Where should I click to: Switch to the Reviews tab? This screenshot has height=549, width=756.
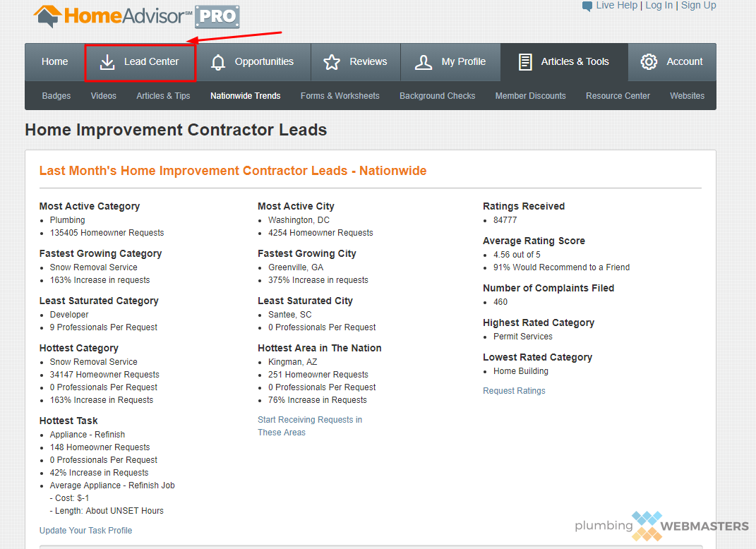(356, 61)
